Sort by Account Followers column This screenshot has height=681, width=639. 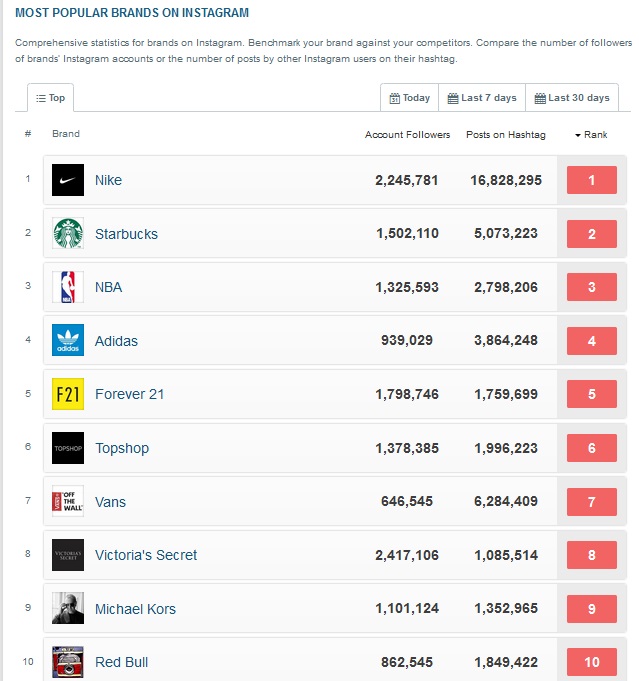tap(407, 135)
